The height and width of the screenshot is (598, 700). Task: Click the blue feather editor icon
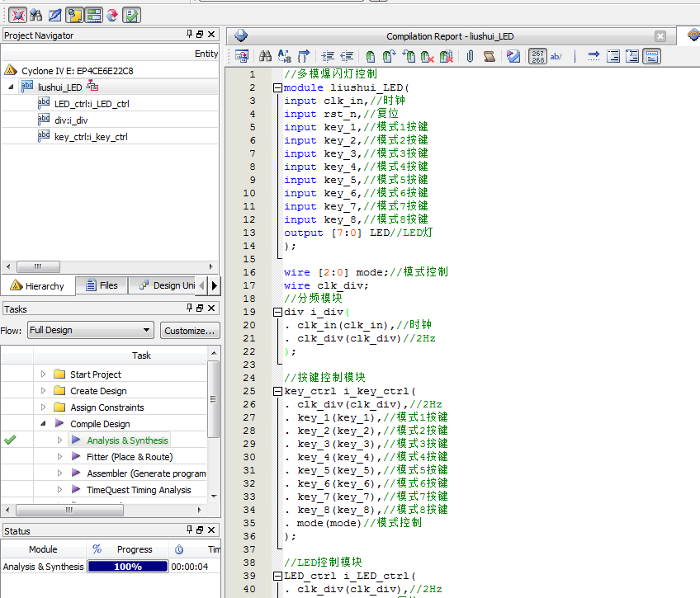(x=55, y=15)
